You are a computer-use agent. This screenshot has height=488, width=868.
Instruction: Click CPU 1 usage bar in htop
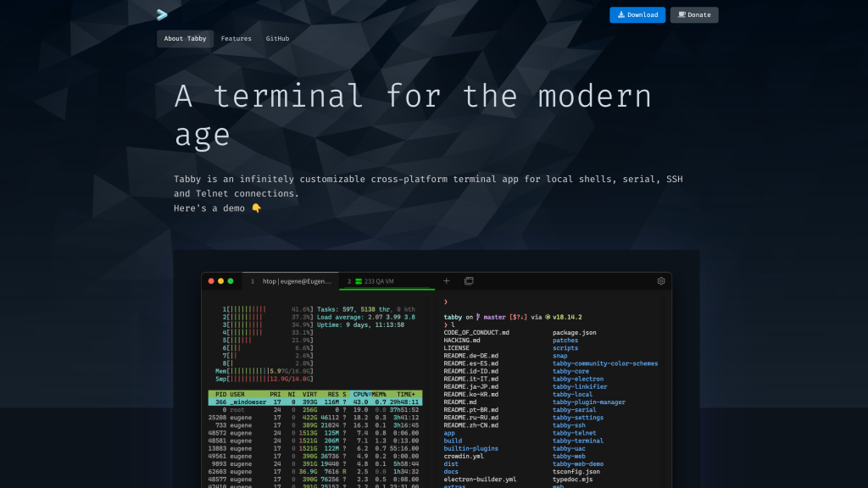tap(268, 309)
